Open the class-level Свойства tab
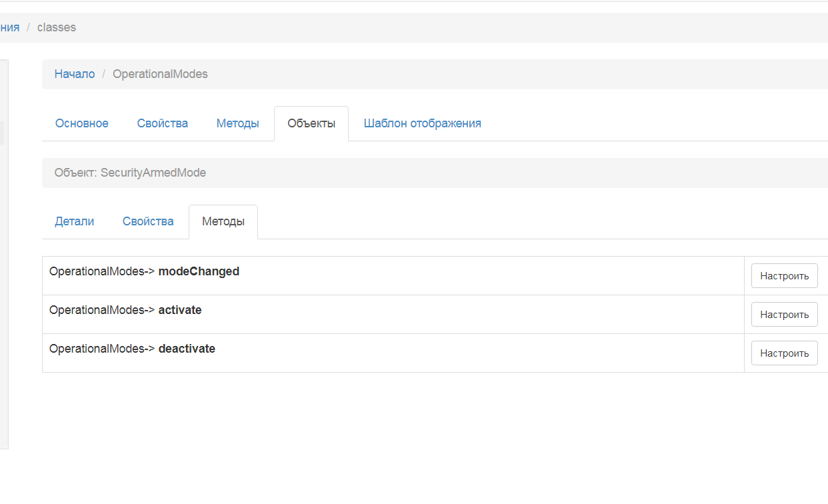The height and width of the screenshot is (504, 828). pyautogui.click(x=163, y=123)
